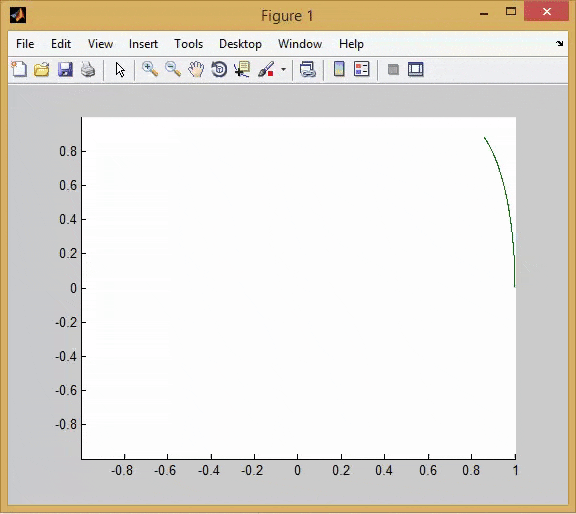Expand the Brush color dropdown arrow
The image size is (576, 514).
283,69
